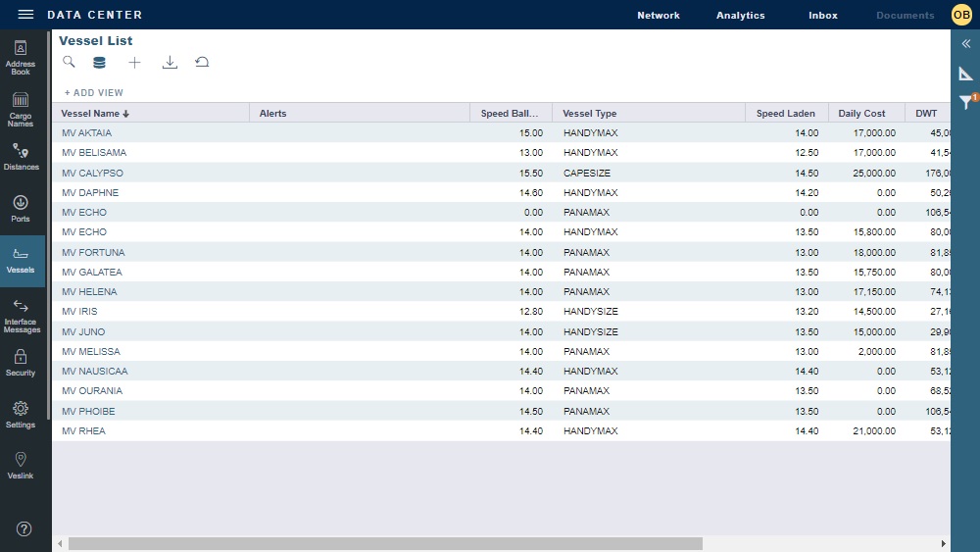The height and width of the screenshot is (552, 980).
Task: Open the Ports module in sidebar
Action: 21,209
